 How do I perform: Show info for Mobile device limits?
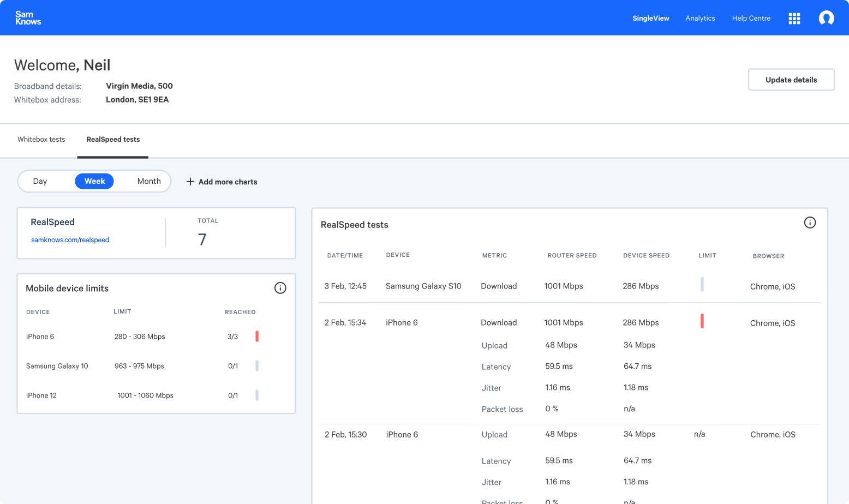click(280, 288)
